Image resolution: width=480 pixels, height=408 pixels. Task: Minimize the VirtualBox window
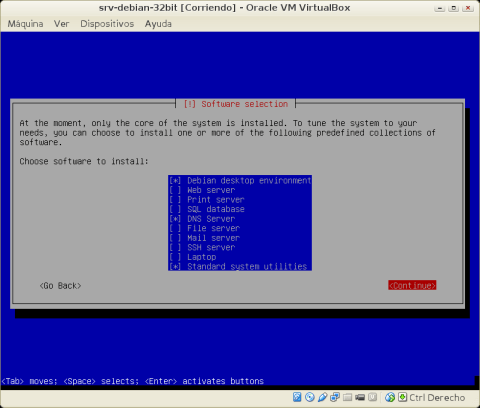click(440, 8)
